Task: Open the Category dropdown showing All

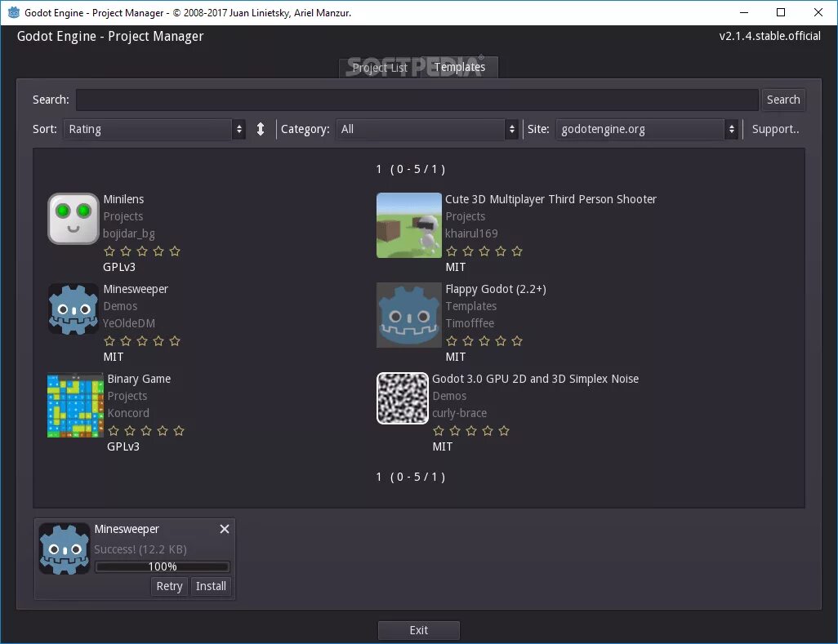Action: point(427,129)
